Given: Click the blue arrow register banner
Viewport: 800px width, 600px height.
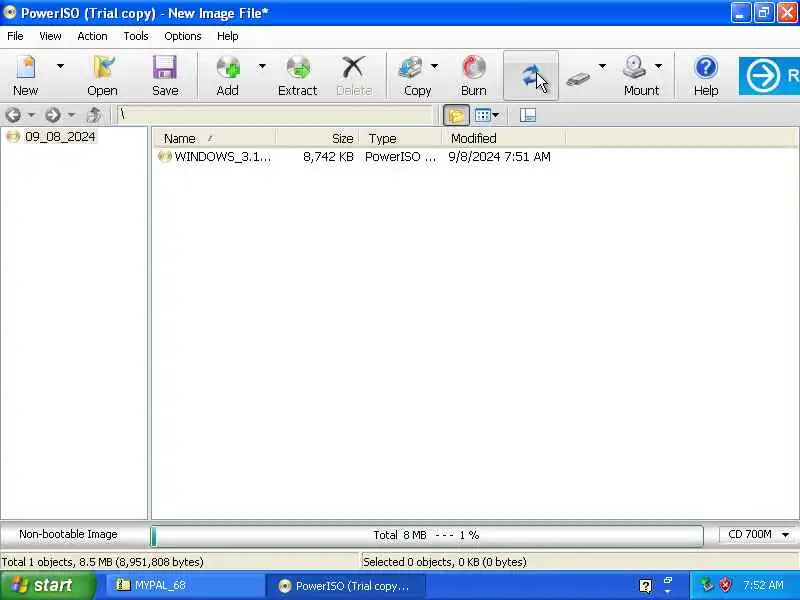Looking at the screenshot, I should [769, 76].
